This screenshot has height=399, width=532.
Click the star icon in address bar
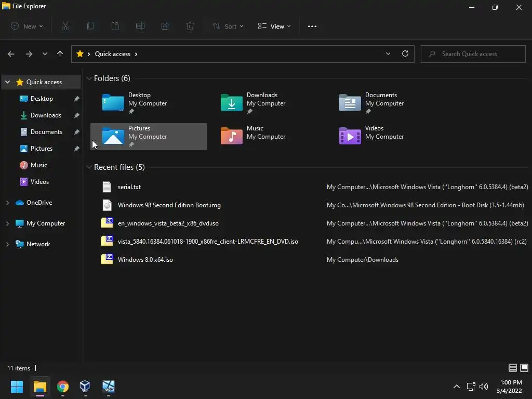click(x=80, y=54)
